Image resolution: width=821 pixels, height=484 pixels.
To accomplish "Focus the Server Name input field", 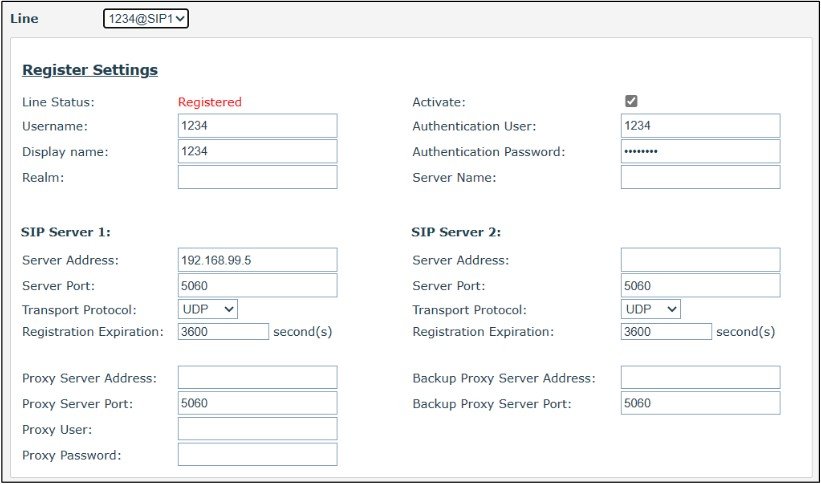I will 700,177.
